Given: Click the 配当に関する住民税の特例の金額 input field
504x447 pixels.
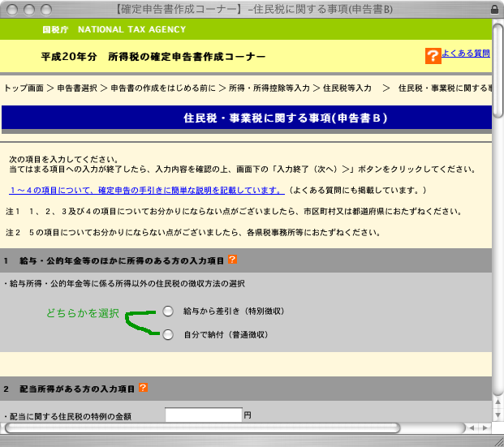Looking at the screenshot, I should click(203, 415).
